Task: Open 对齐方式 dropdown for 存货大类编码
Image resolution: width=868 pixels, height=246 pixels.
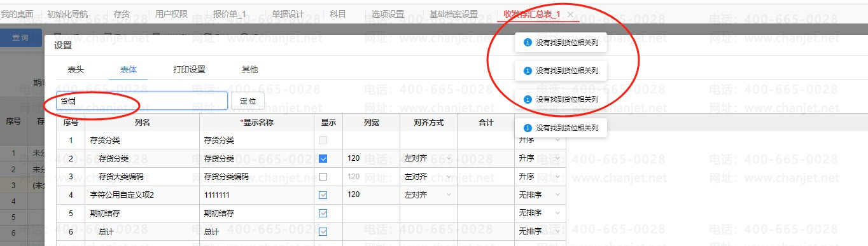Action: (x=428, y=176)
